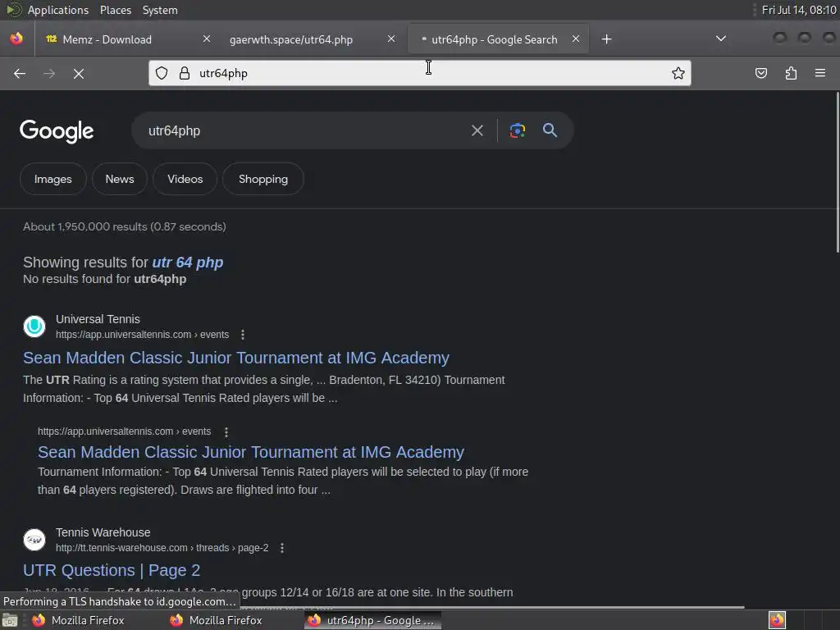Open first Sean Madden Classic Junior Tournament link
The width and height of the screenshot is (840, 630).
pyautogui.click(x=236, y=358)
